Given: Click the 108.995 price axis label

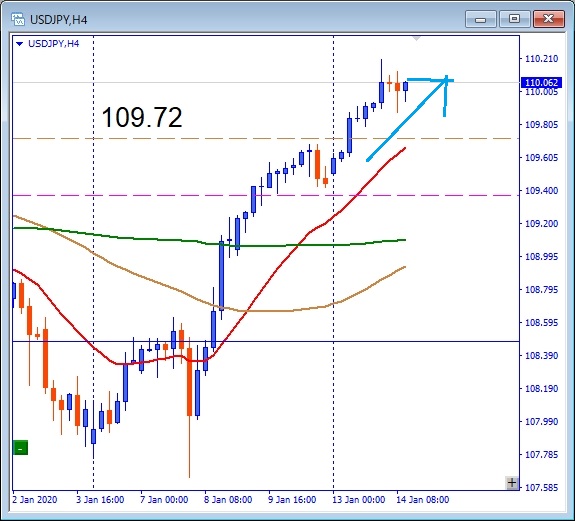Looking at the screenshot, I should (x=541, y=257).
